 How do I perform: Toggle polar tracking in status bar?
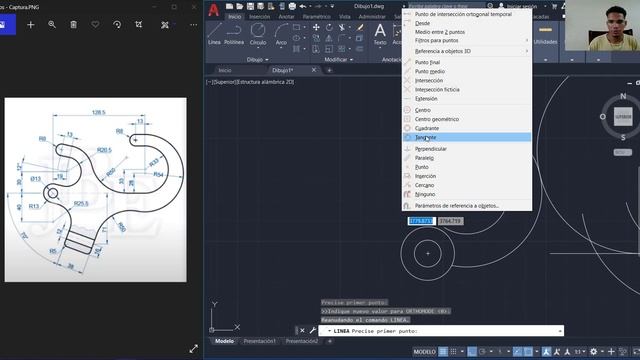click(482, 351)
